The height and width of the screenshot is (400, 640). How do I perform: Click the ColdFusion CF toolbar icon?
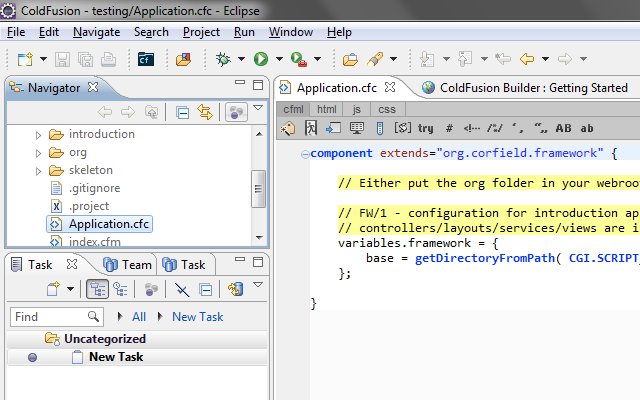(146, 59)
